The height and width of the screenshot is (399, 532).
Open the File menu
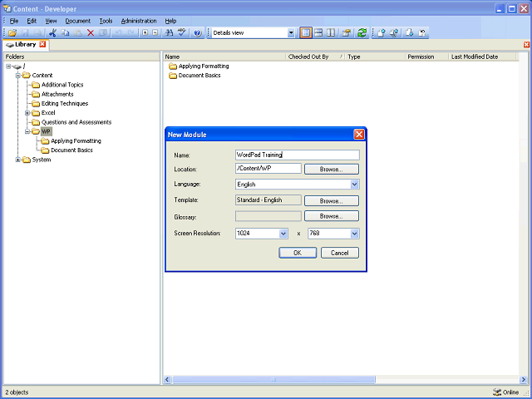[14, 21]
